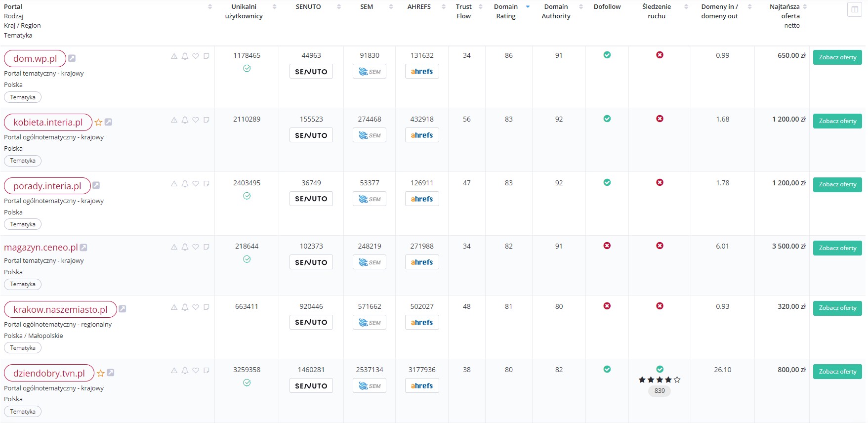Open kobieta.interia.pl portal link

pos(48,122)
